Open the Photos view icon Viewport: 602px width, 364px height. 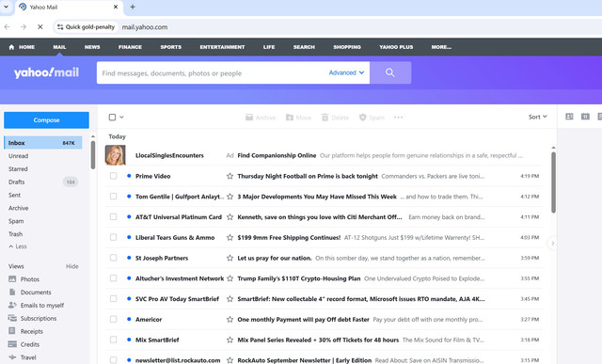coord(12,279)
